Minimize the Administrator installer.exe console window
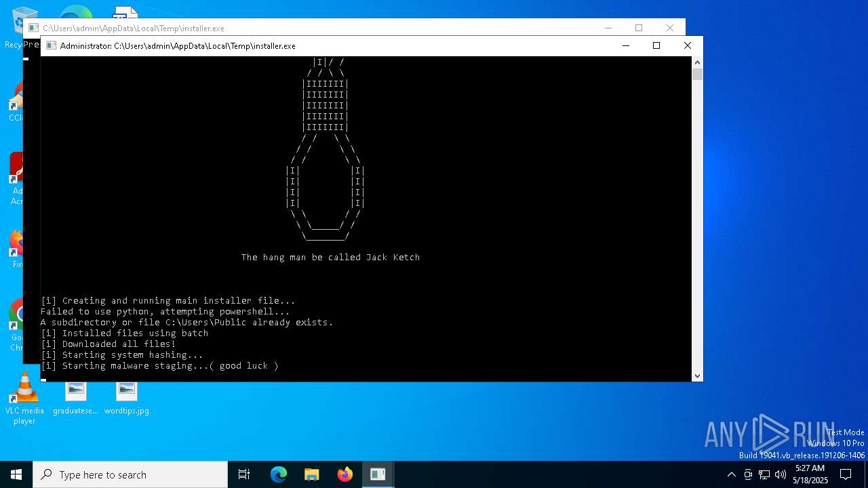 point(625,45)
